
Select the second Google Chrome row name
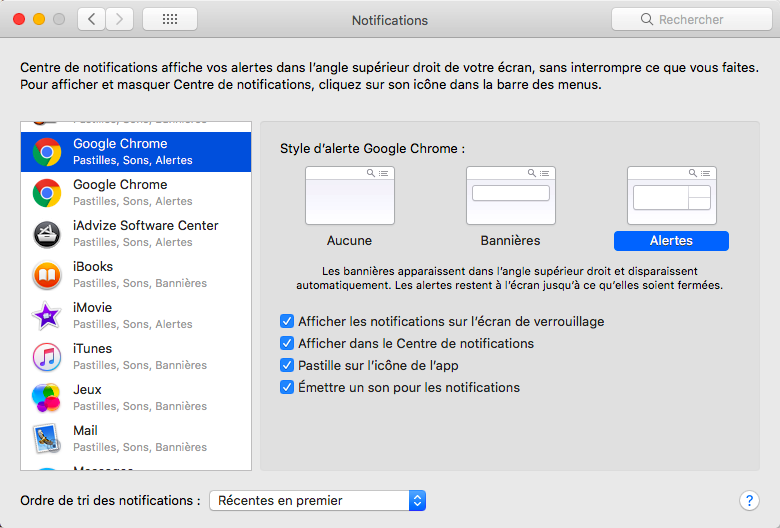(x=120, y=184)
